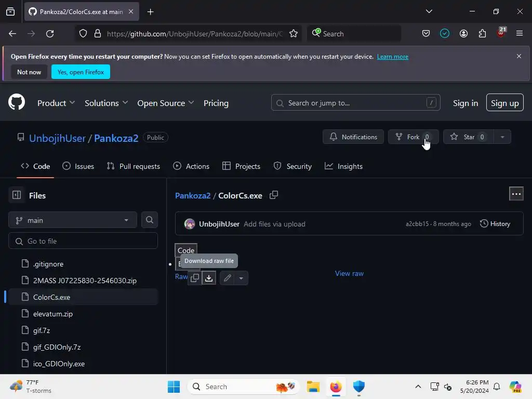This screenshot has width=532, height=399.
Task: Fork the Pankoza2 repository
Action: tap(413, 137)
